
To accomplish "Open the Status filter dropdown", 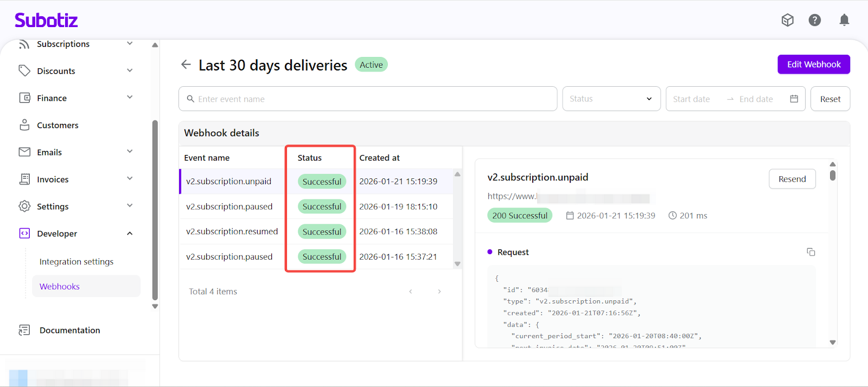I will coord(611,99).
